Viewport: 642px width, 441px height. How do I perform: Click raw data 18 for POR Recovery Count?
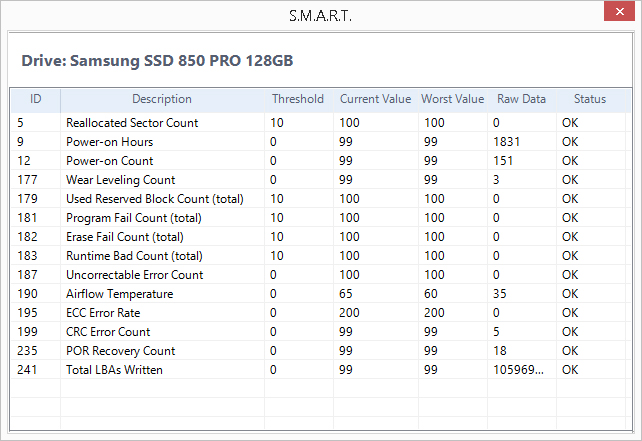[x=500, y=351]
